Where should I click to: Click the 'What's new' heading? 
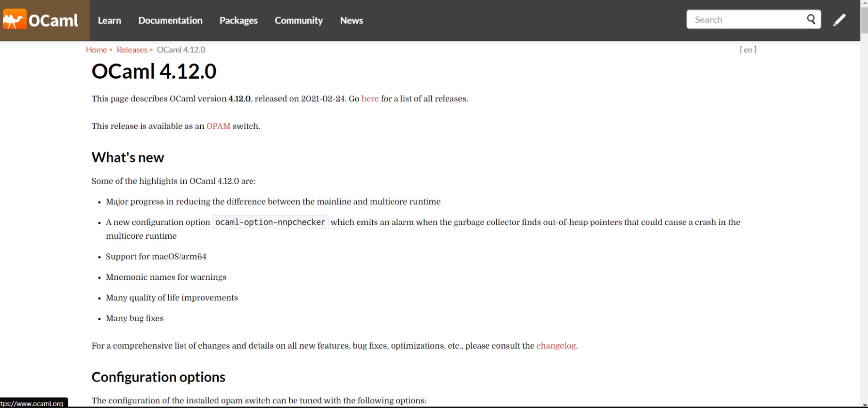tap(128, 158)
